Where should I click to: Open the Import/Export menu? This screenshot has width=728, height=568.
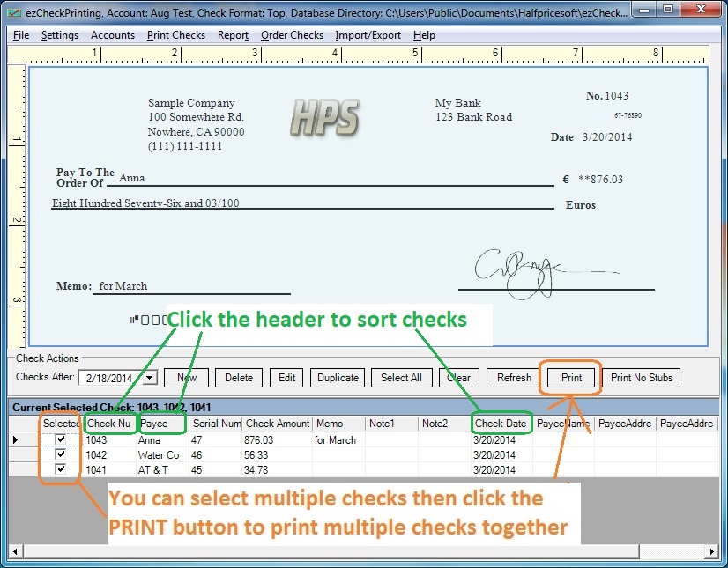(x=368, y=35)
